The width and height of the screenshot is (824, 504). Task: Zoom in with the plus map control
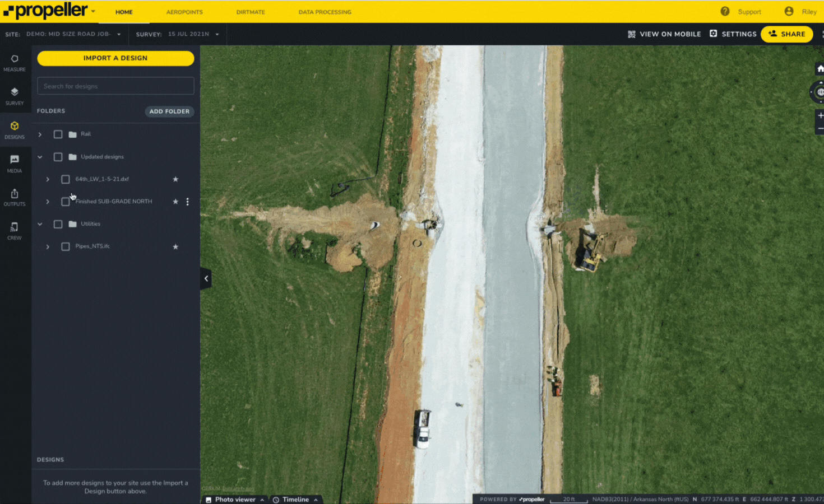tap(820, 115)
